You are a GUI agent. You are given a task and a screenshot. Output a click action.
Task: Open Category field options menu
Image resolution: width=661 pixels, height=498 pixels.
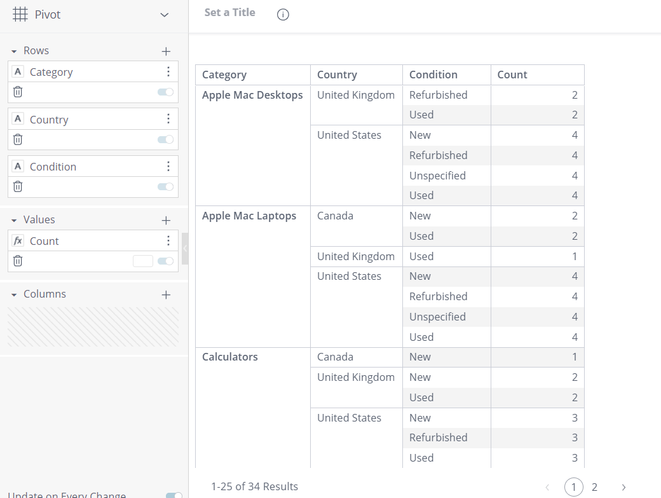pyautogui.click(x=168, y=72)
